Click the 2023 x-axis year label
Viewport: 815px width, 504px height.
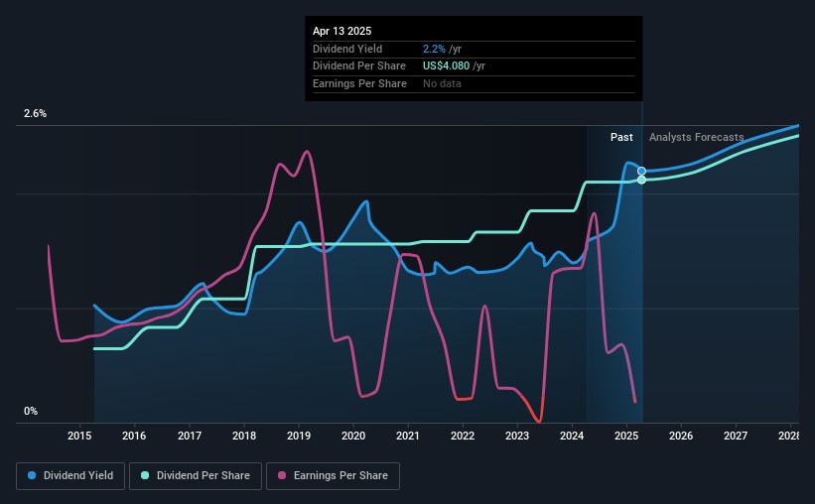(x=516, y=437)
